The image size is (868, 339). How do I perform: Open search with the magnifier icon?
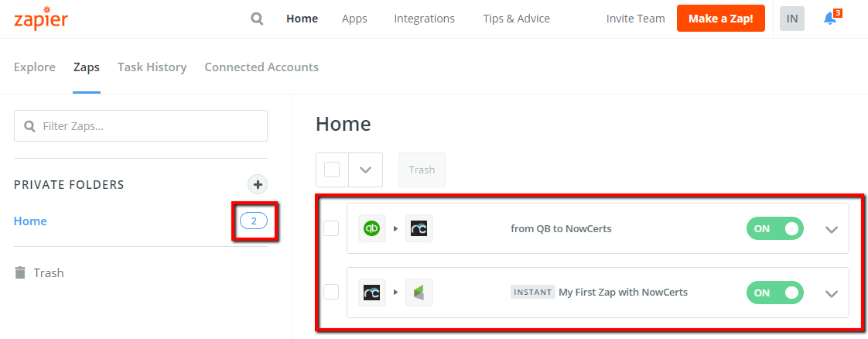(x=257, y=19)
